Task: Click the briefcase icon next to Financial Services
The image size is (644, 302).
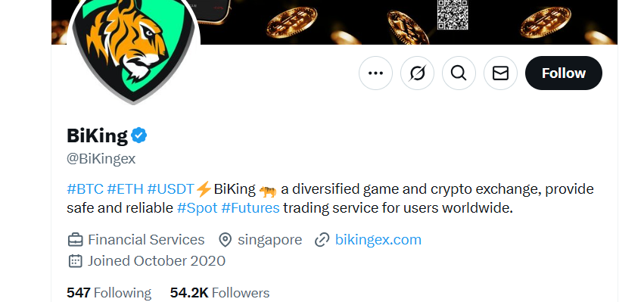Action: pos(75,239)
